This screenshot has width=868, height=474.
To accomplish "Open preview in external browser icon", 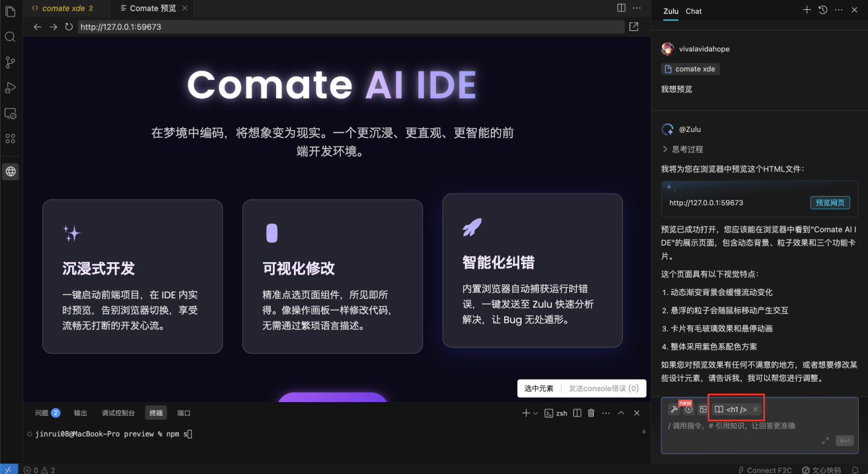I will tap(634, 27).
